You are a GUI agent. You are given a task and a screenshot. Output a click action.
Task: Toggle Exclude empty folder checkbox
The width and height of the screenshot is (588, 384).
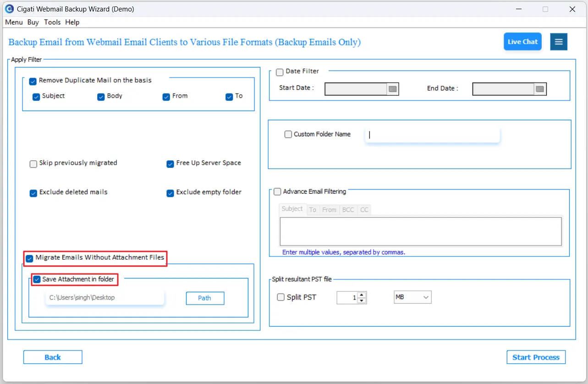click(170, 193)
